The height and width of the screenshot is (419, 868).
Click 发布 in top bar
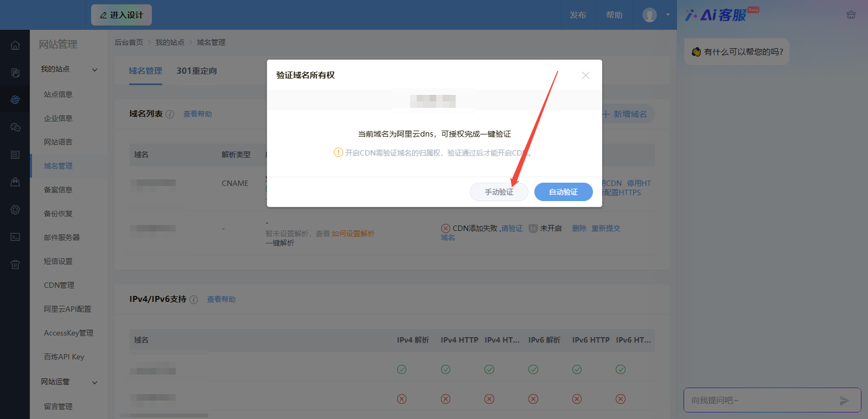pos(578,15)
